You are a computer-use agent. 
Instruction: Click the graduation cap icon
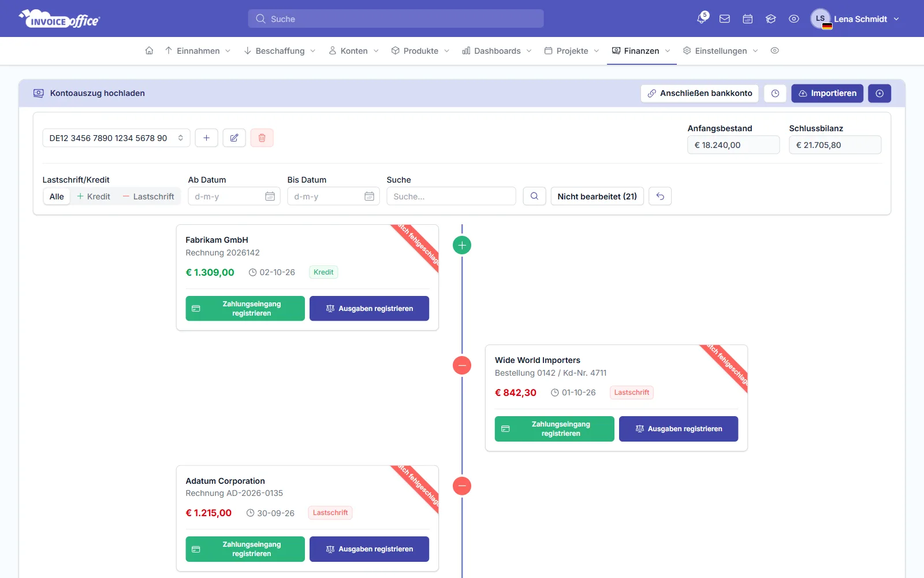pos(771,18)
